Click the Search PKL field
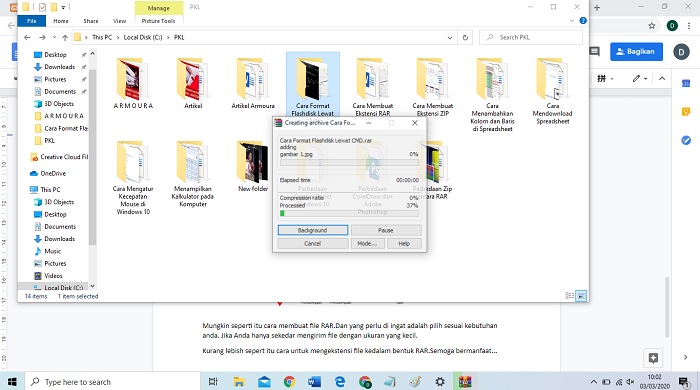 click(x=531, y=37)
